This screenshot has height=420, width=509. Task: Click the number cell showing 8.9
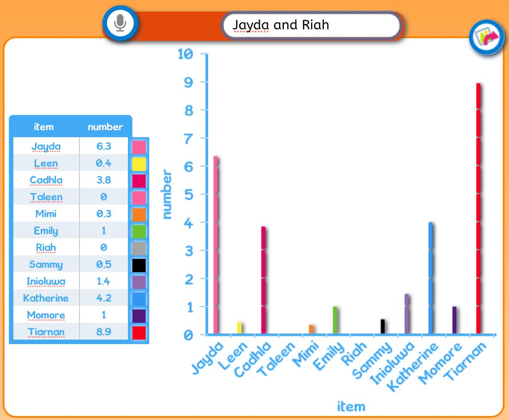[103, 332]
